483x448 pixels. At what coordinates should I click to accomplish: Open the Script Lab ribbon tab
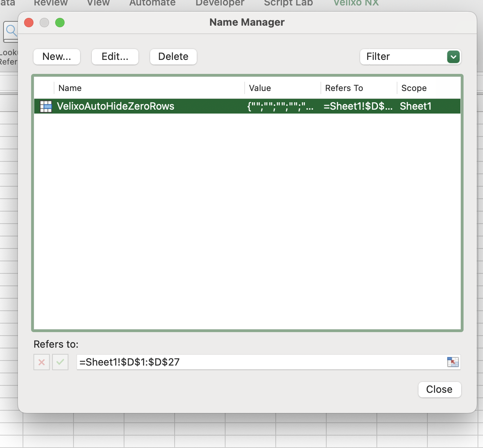(288, 3)
